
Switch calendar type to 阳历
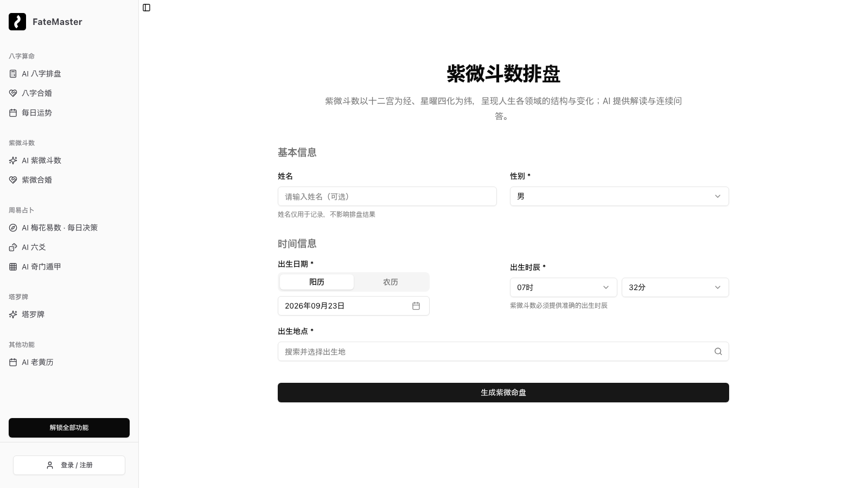pyautogui.click(x=317, y=282)
